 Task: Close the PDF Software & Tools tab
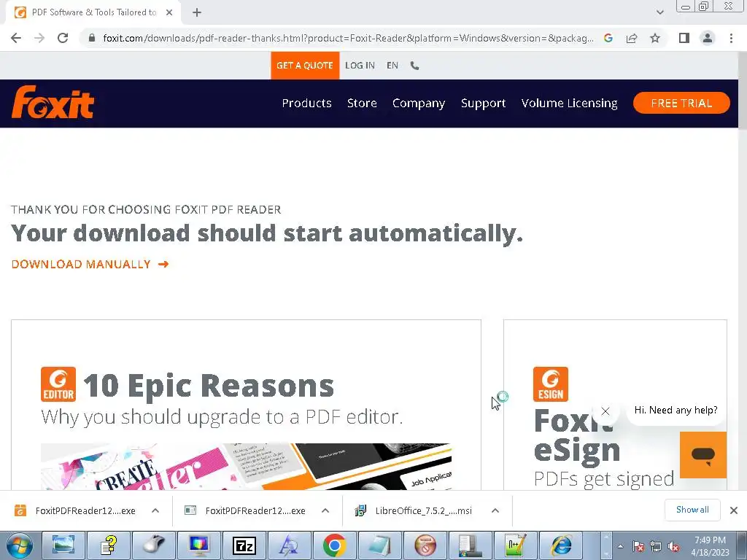click(169, 13)
